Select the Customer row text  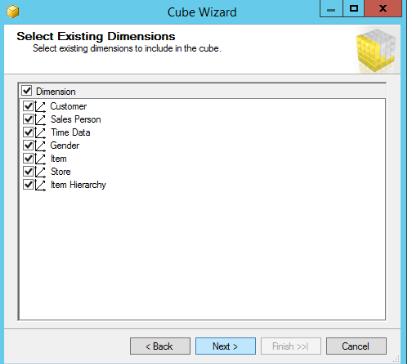tap(68, 106)
